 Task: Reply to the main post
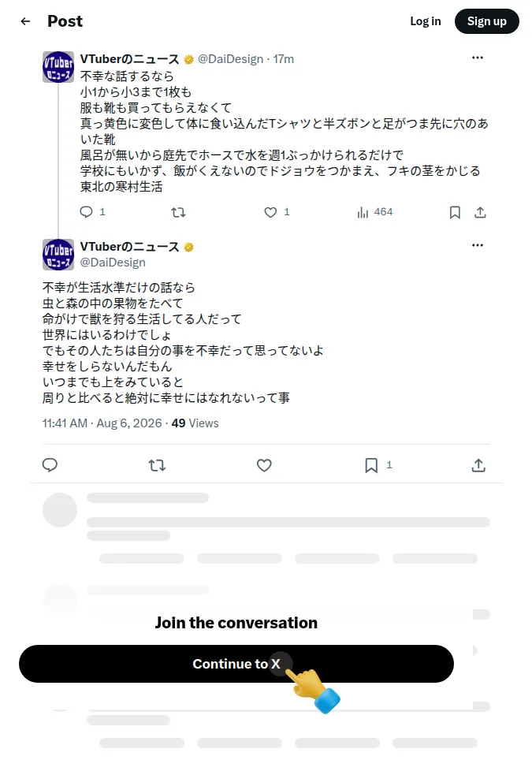click(50, 465)
